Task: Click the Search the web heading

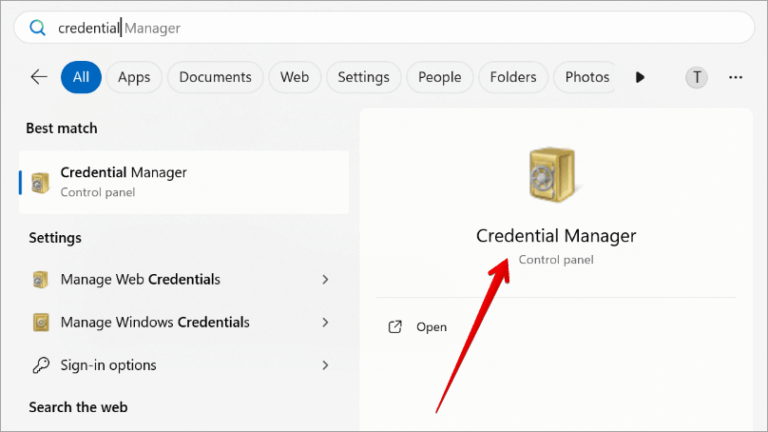Action: point(78,407)
